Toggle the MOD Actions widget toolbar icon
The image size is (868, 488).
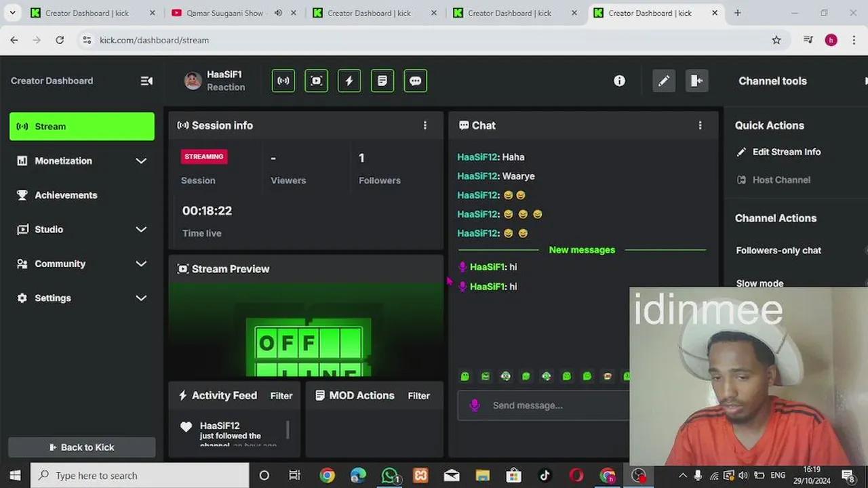point(382,81)
